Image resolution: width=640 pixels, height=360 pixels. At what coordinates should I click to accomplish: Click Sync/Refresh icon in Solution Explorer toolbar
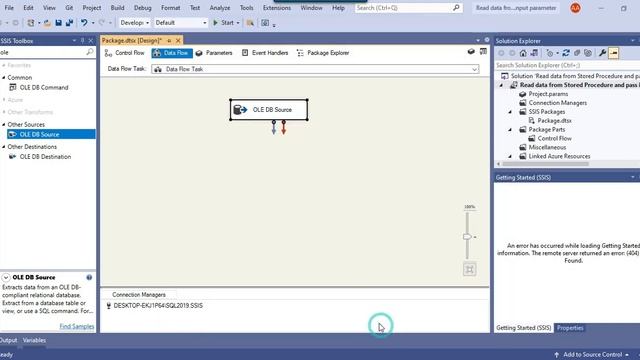pos(566,53)
